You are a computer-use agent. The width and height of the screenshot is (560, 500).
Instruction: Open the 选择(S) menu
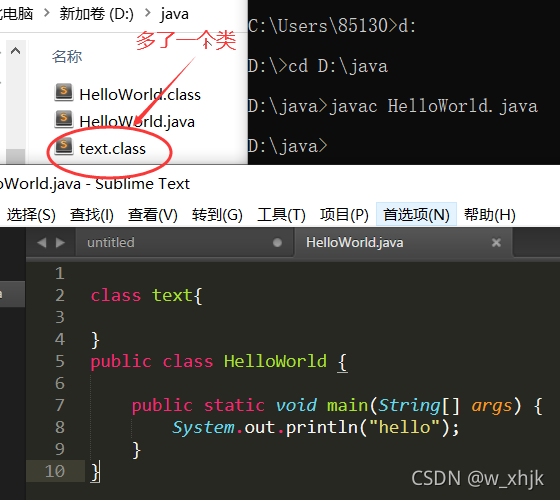31,215
